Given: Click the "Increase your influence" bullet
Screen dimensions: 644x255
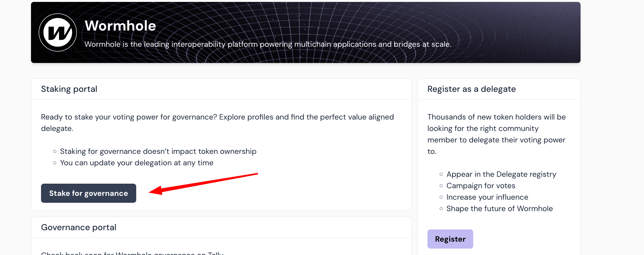Looking at the screenshot, I should pyautogui.click(x=487, y=197).
